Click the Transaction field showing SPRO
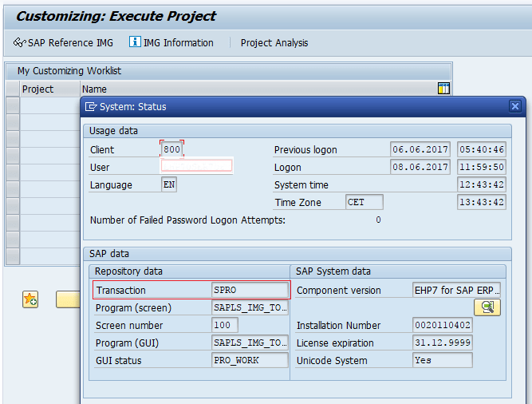532x404 pixels. 249,291
